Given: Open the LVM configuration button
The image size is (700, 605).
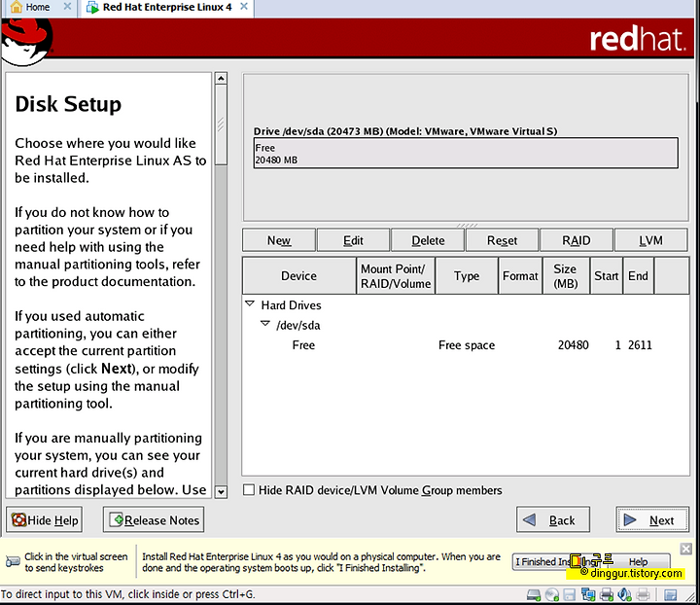Looking at the screenshot, I should (650, 240).
